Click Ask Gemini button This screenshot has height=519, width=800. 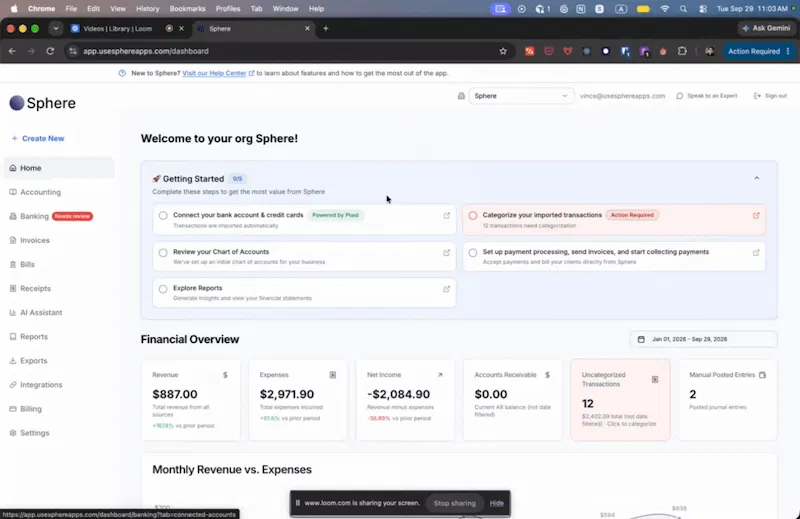pos(766,29)
